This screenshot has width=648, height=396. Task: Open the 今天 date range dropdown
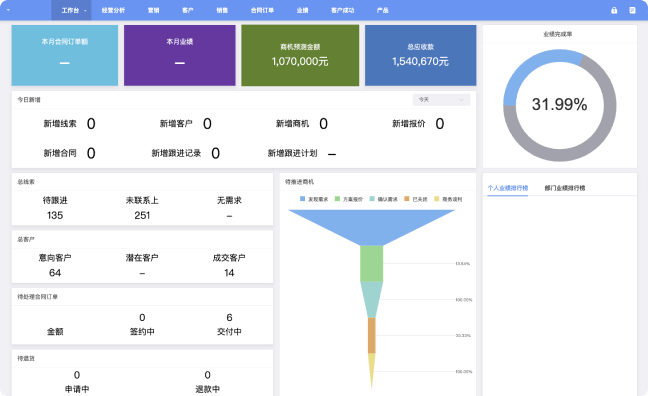(441, 100)
